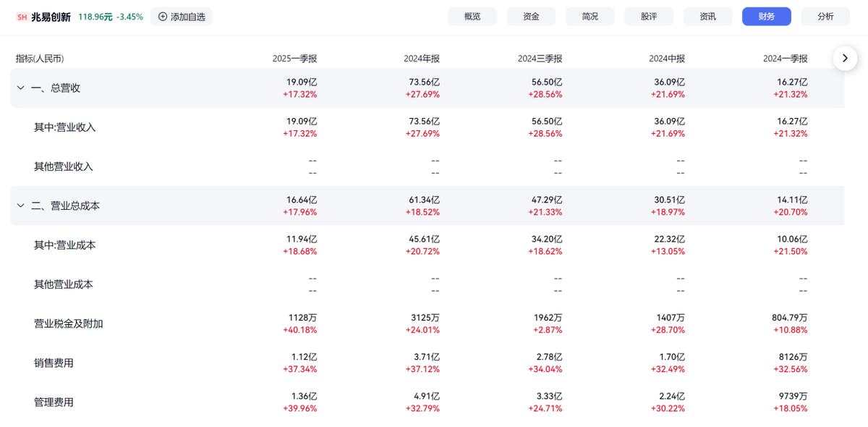Click the 2025一季报 column header
The image size is (868, 427).
click(294, 59)
